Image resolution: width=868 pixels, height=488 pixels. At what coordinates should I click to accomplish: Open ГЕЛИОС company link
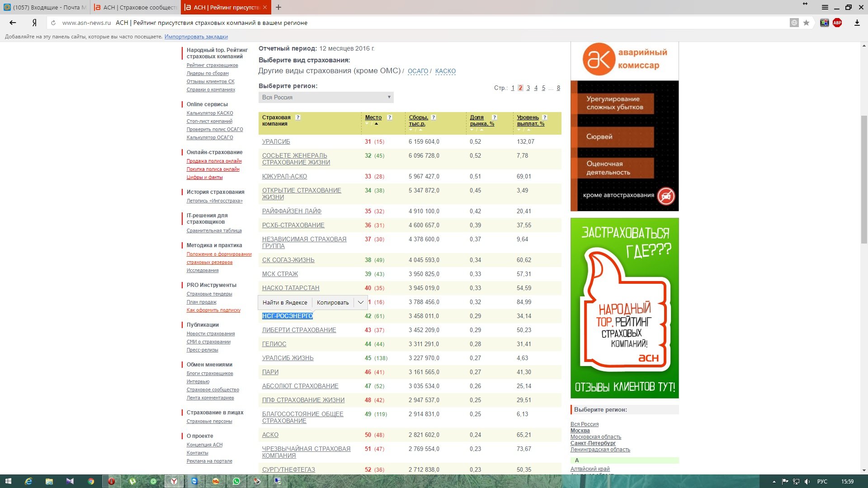tap(274, 344)
